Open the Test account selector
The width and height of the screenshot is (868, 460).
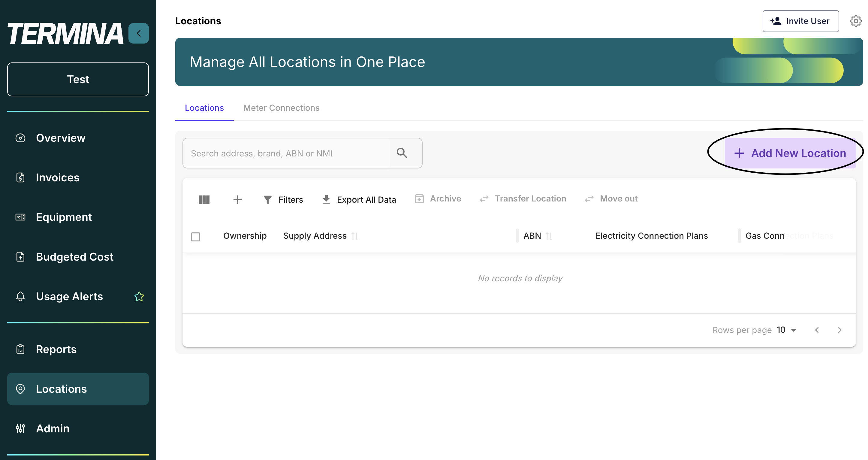click(x=78, y=79)
